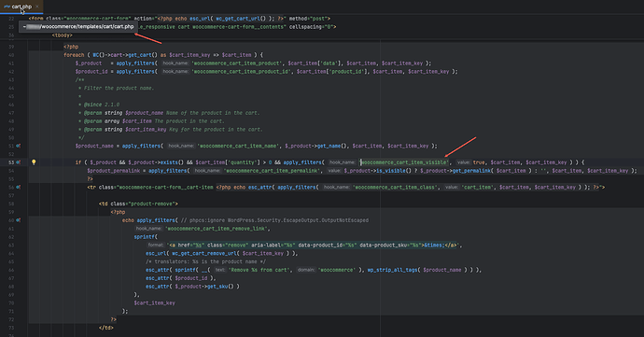Viewport: 644px width, 337px height.
Task: Click the 'domain:' inlay hint on line 66
Action: click(x=306, y=270)
